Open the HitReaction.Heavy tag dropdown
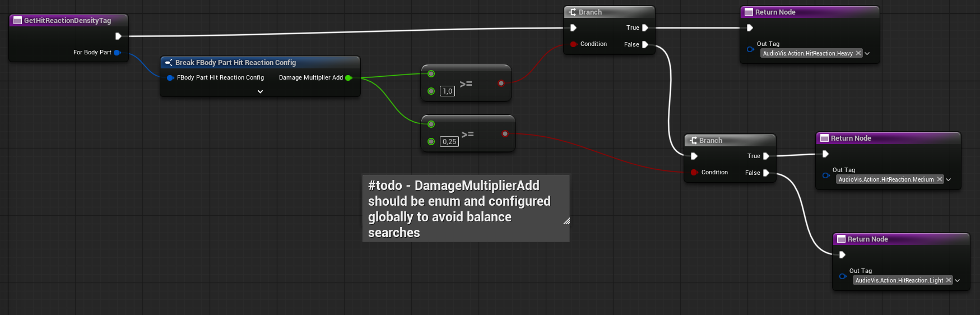 click(867, 54)
